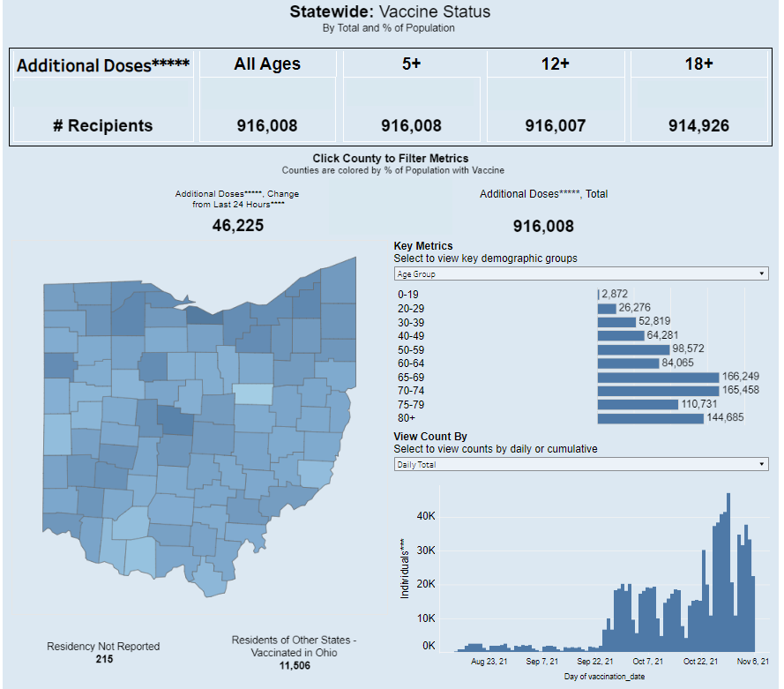The image size is (784, 689).
Task: Click the 30-39 age group bar
Action: [x=616, y=322]
